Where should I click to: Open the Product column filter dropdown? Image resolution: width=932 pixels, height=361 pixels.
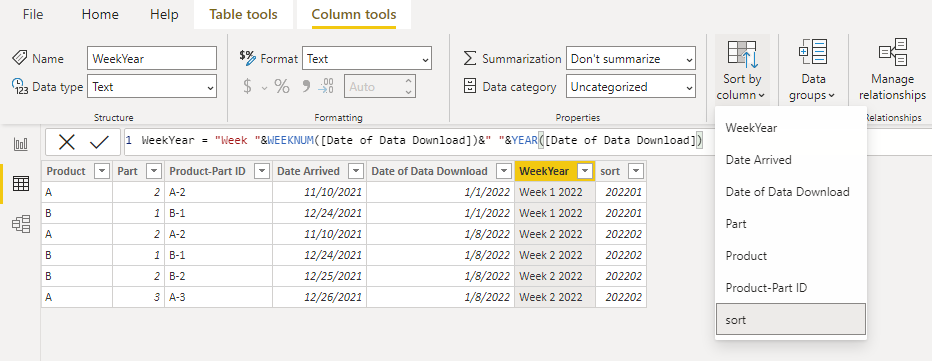click(x=102, y=171)
